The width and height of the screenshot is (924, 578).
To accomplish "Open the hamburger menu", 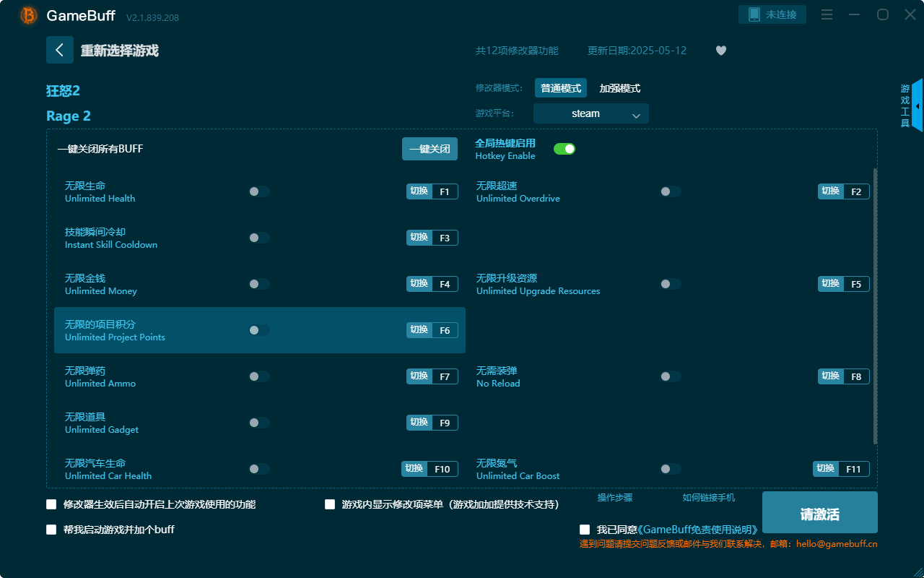I will pos(827,14).
